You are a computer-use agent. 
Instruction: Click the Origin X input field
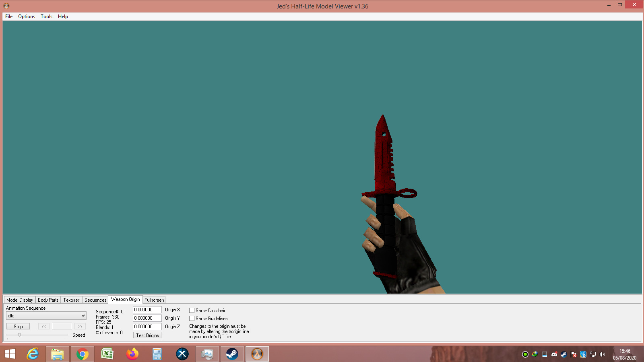147,310
